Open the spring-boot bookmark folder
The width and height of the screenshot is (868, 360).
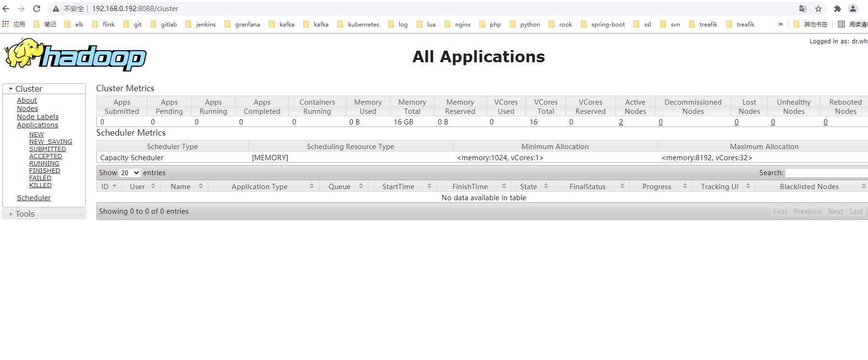pos(603,24)
